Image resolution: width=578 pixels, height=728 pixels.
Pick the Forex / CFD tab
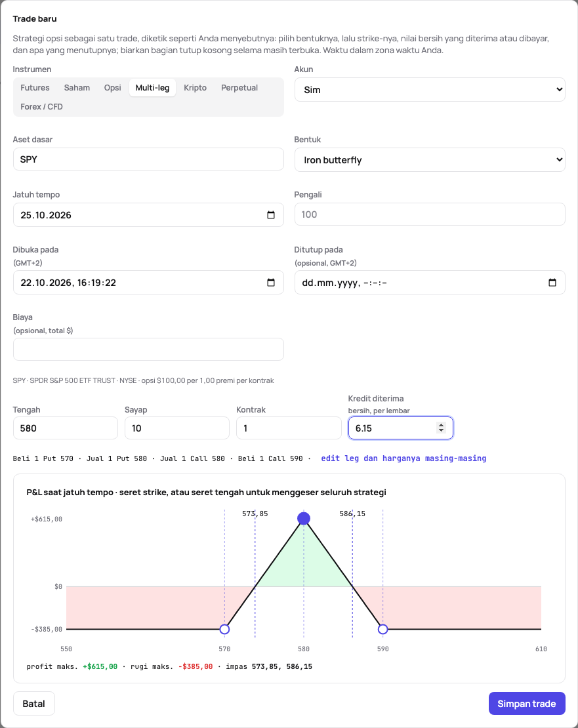coord(41,107)
